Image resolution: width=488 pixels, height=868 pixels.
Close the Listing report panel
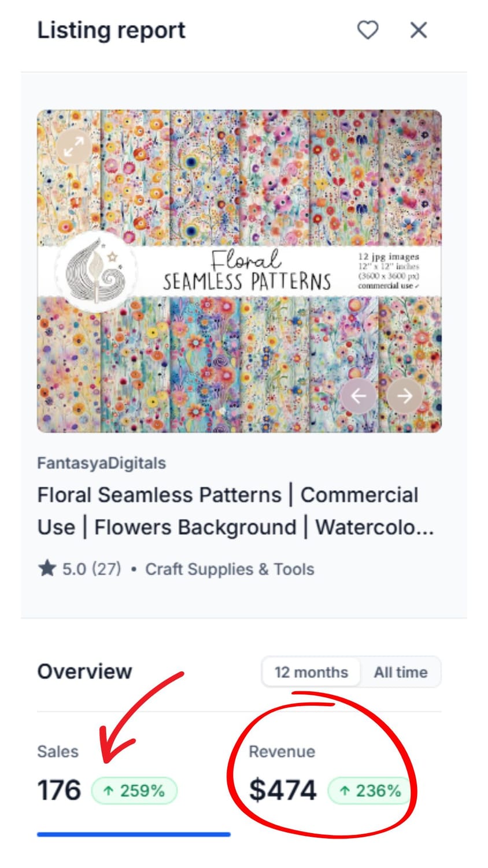[x=419, y=30]
